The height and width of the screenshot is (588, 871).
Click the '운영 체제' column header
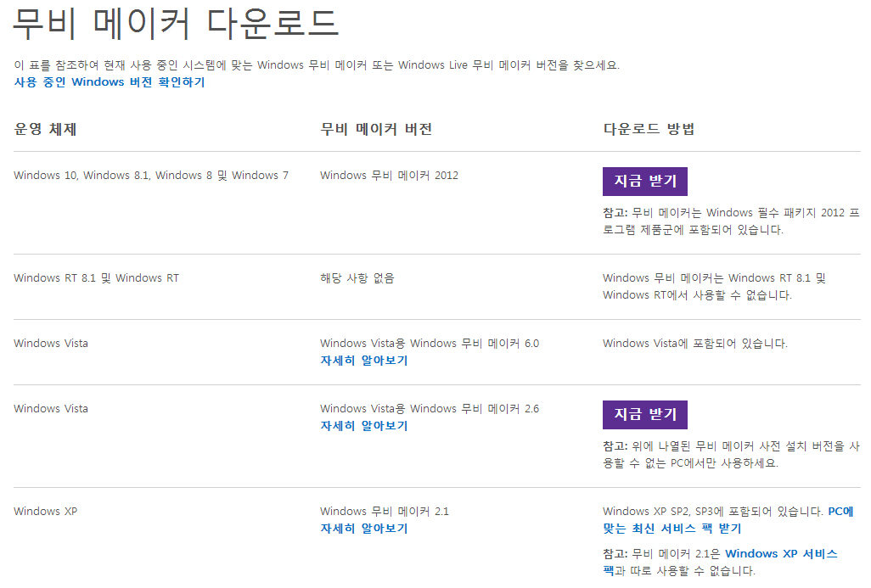(45, 129)
